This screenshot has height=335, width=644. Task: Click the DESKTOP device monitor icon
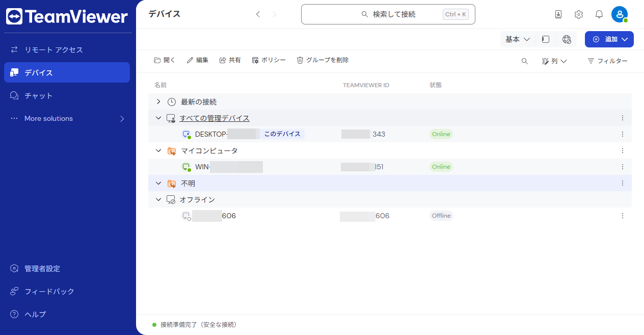[x=186, y=135]
